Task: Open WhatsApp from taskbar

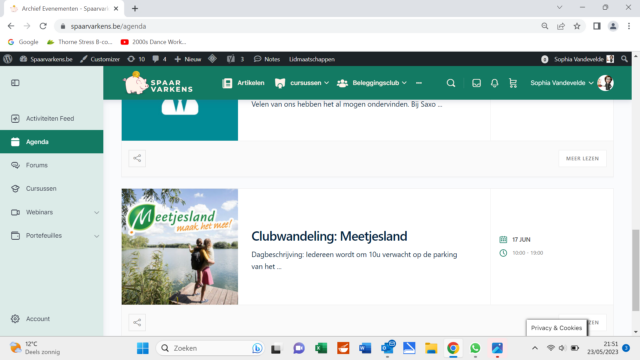Action: pyautogui.click(x=475, y=348)
